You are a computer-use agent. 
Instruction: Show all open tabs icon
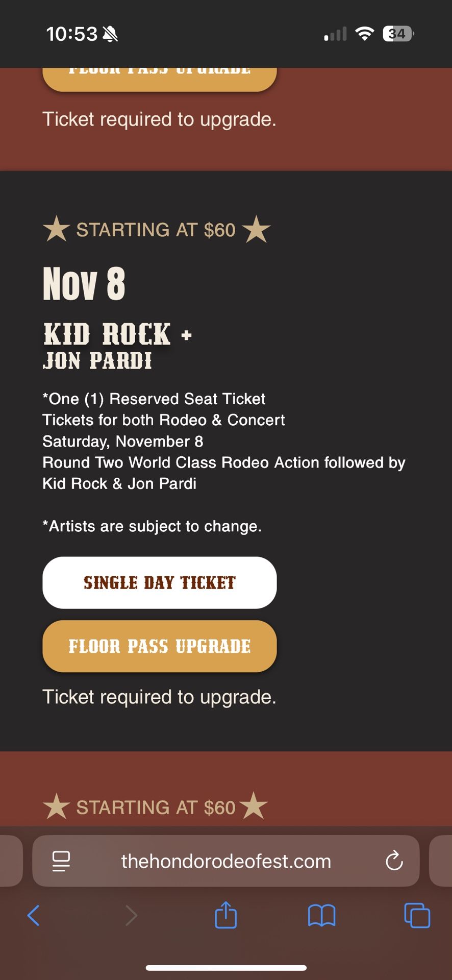[417, 915]
